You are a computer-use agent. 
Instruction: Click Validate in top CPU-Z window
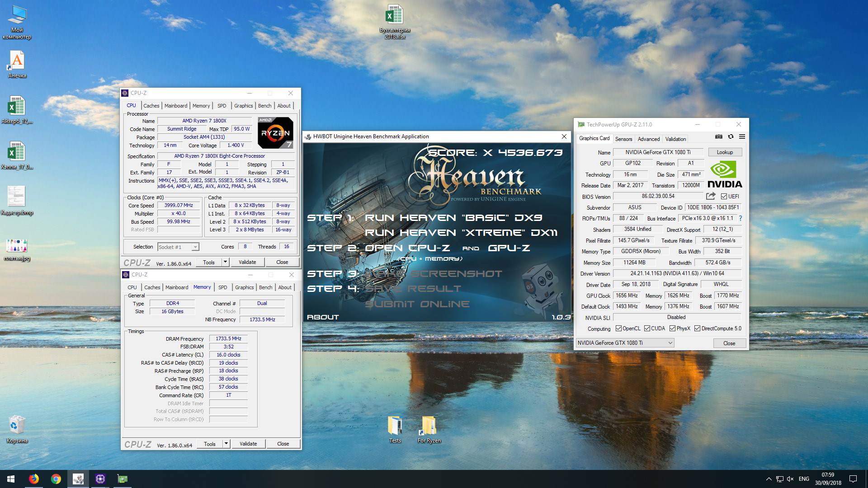247,262
